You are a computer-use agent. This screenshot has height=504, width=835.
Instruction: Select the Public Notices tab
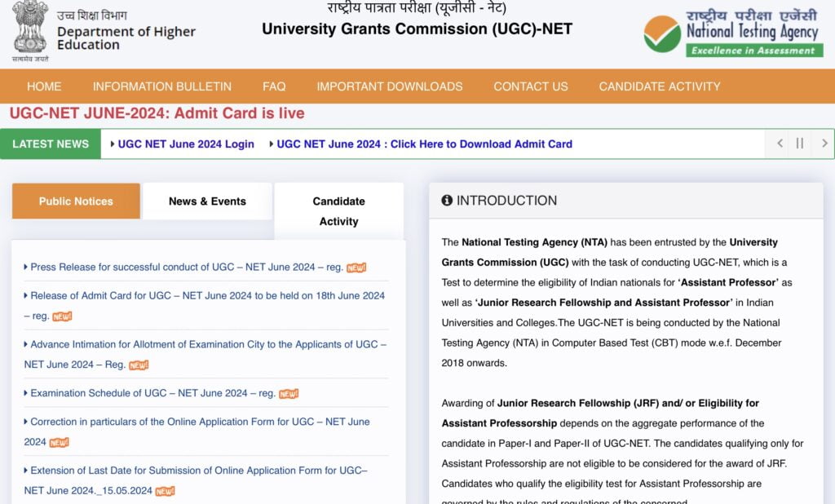[76, 201]
